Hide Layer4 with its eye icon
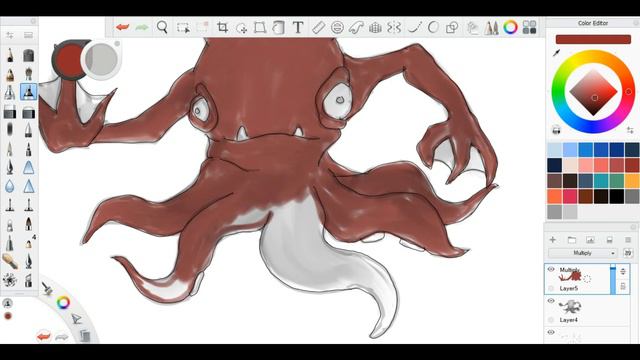 tap(551, 301)
